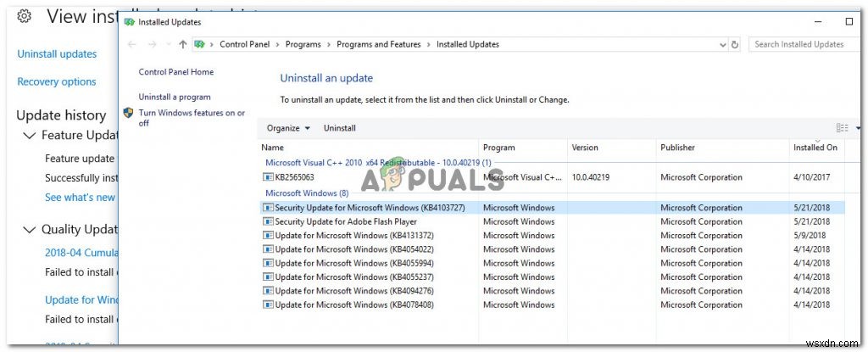Click the Uninstall toolbar button

coord(339,128)
